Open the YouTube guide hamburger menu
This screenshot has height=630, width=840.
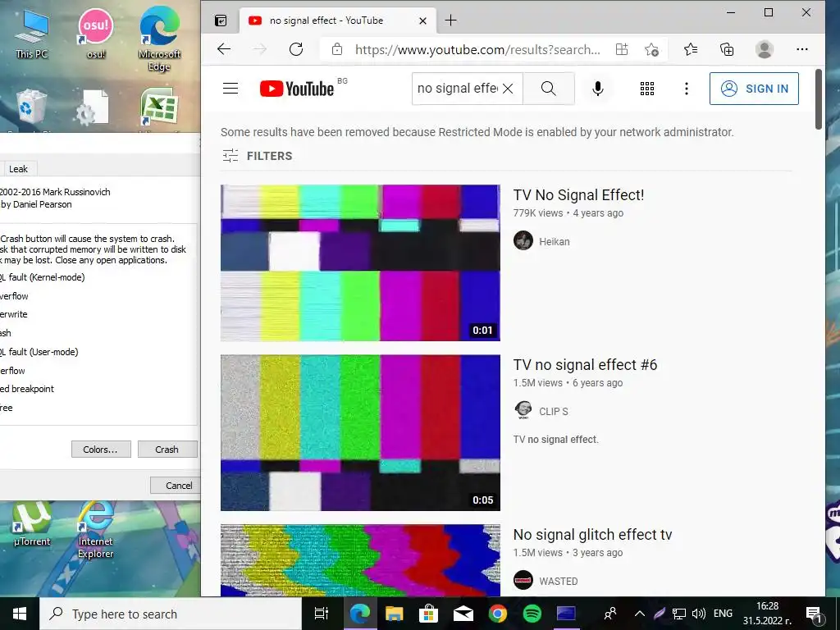(231, 89)
